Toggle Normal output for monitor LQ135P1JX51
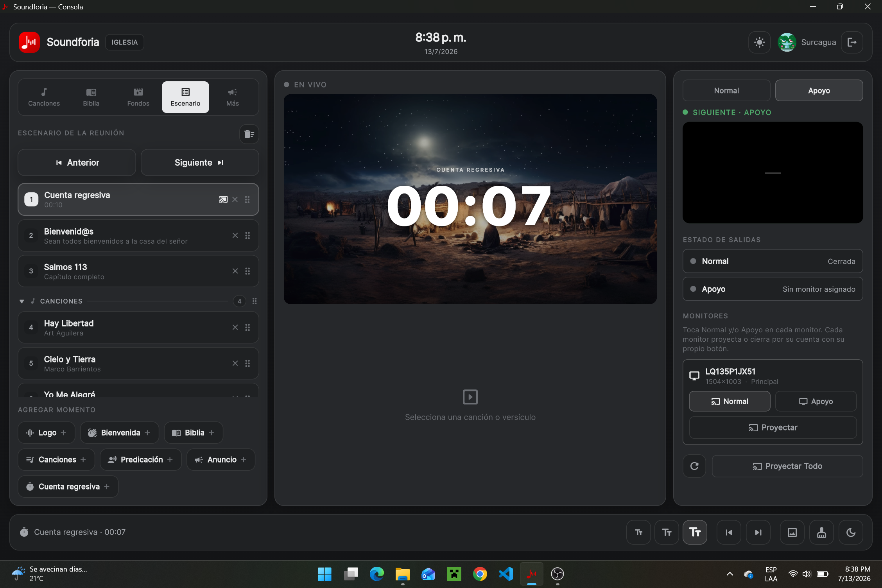Image resolution: width=882 pixels, height=588 pixels. [730, 401]
